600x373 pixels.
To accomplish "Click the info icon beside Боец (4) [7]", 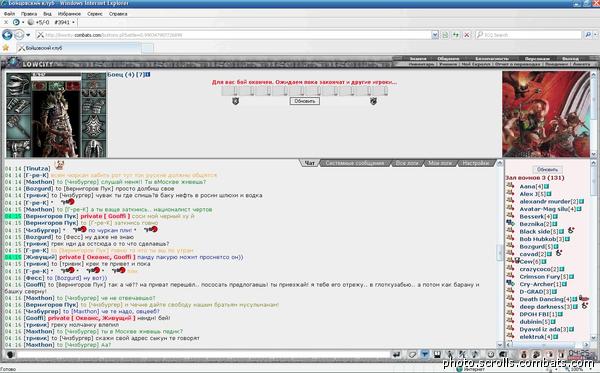I will (148, 74).
